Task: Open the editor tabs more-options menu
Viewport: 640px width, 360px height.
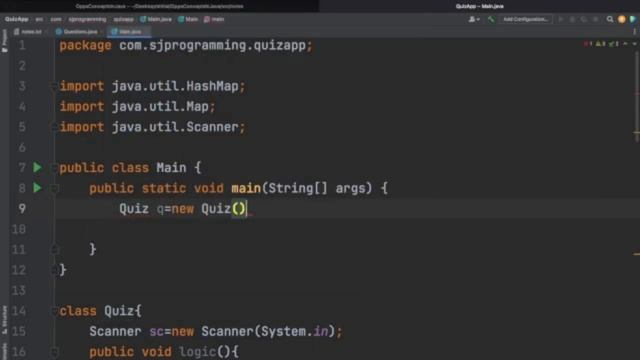Action: click(634, 31)
